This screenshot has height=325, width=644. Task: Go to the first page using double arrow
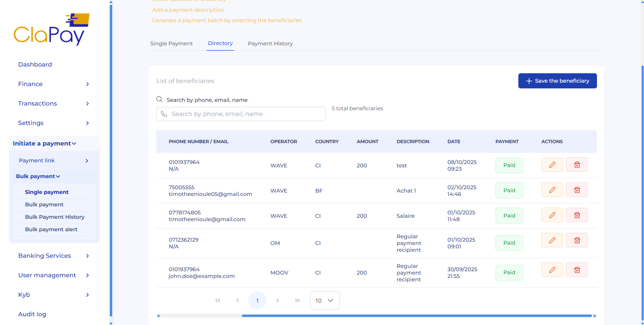tap(218, 300)
